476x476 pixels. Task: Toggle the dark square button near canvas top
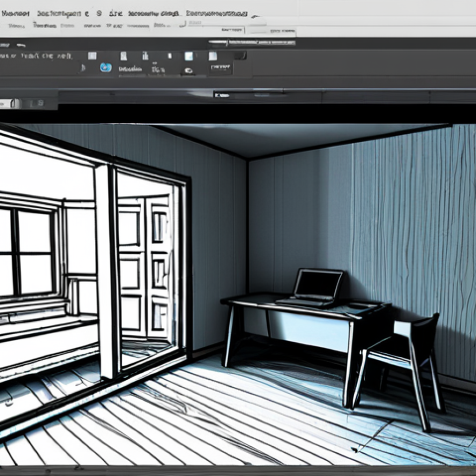(241, 55)
